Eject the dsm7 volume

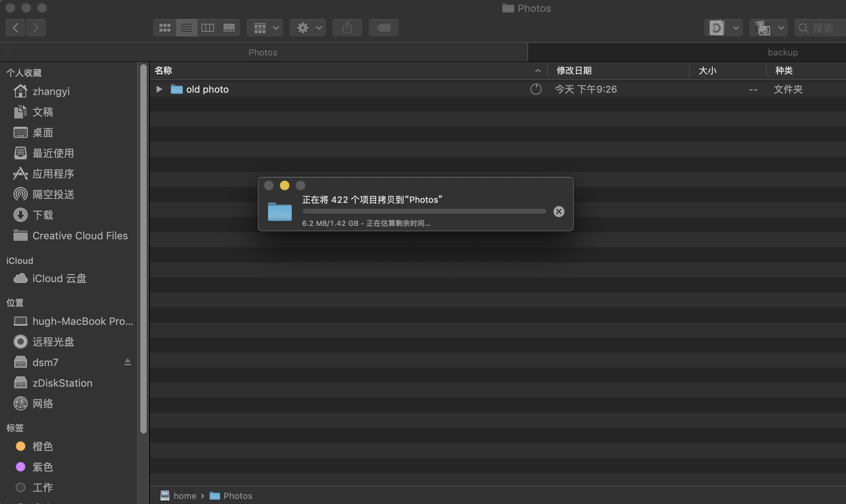[x=128, y=362]
